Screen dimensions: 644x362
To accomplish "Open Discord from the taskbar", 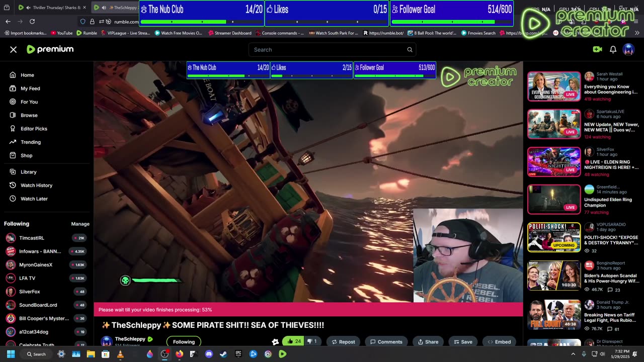I will pos(209,354).
